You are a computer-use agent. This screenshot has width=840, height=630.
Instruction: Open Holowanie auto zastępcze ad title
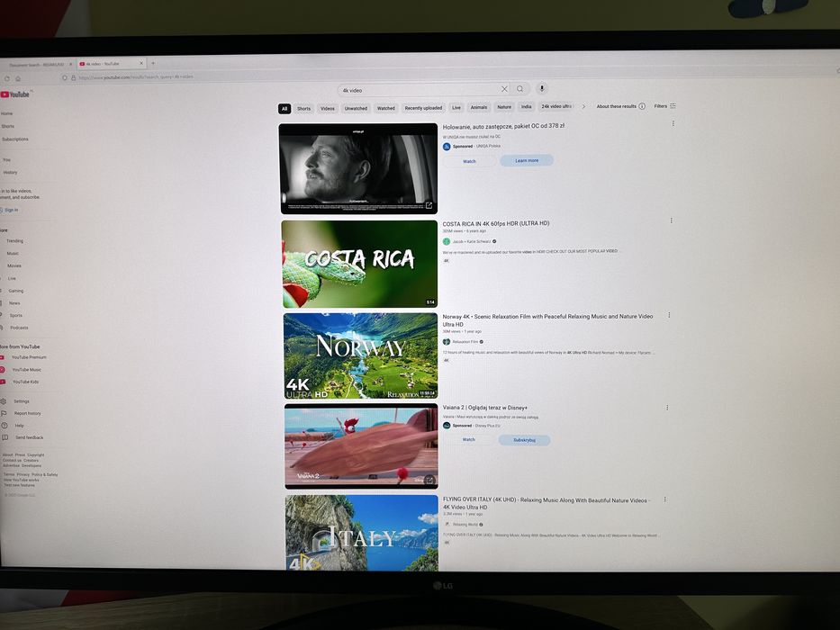(503, 126)
